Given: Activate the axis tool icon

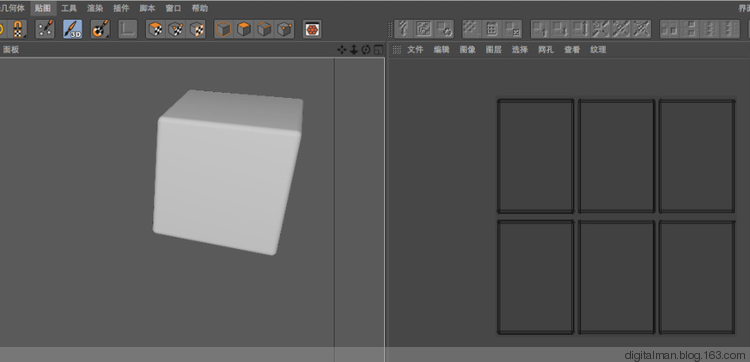Looking at the screenshot, I should point(127,29).
